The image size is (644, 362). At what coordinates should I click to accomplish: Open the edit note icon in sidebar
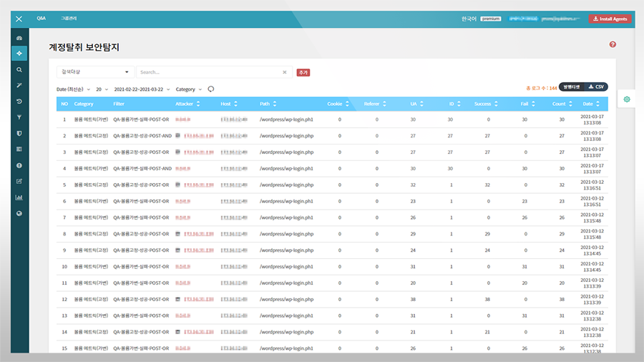[19, 182]
